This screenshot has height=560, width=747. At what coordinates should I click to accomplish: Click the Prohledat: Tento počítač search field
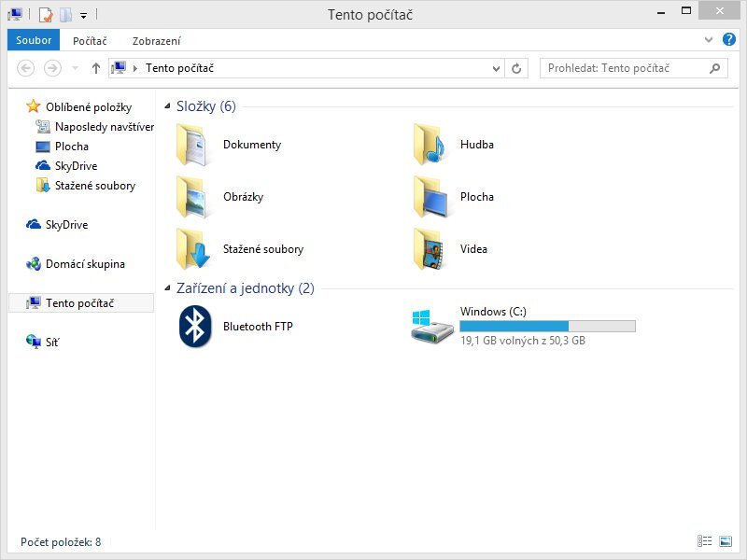[x=624, y=68]
